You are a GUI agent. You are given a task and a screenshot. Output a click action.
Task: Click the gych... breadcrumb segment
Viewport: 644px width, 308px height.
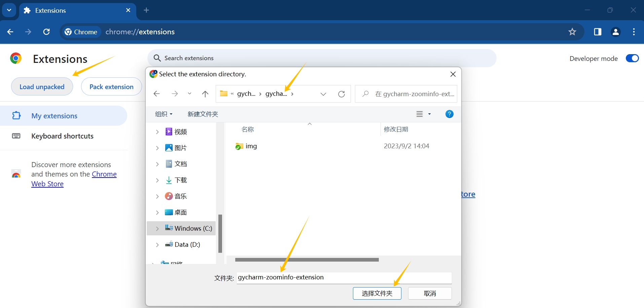[x=246, y=94]
